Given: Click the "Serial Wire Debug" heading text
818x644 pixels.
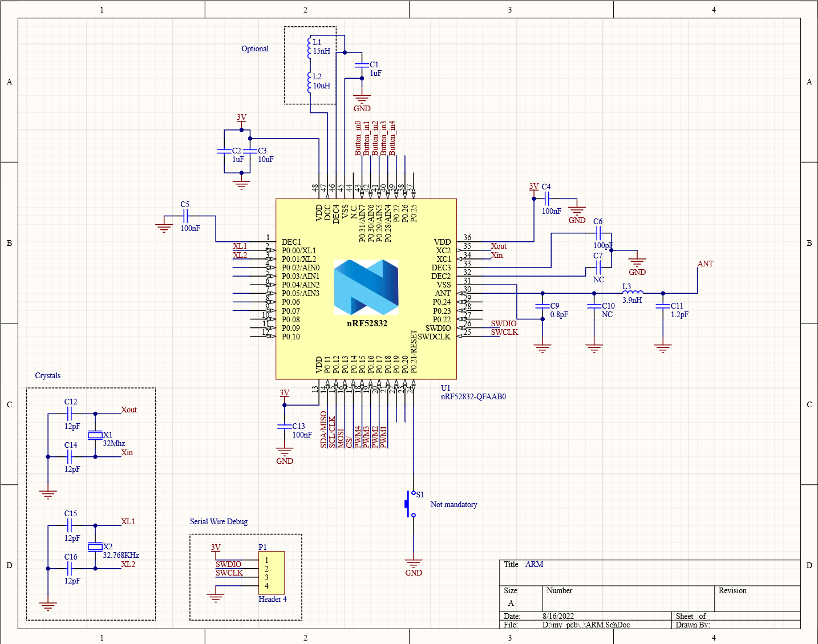Looking at the screenshot, I should click(218, 521).
